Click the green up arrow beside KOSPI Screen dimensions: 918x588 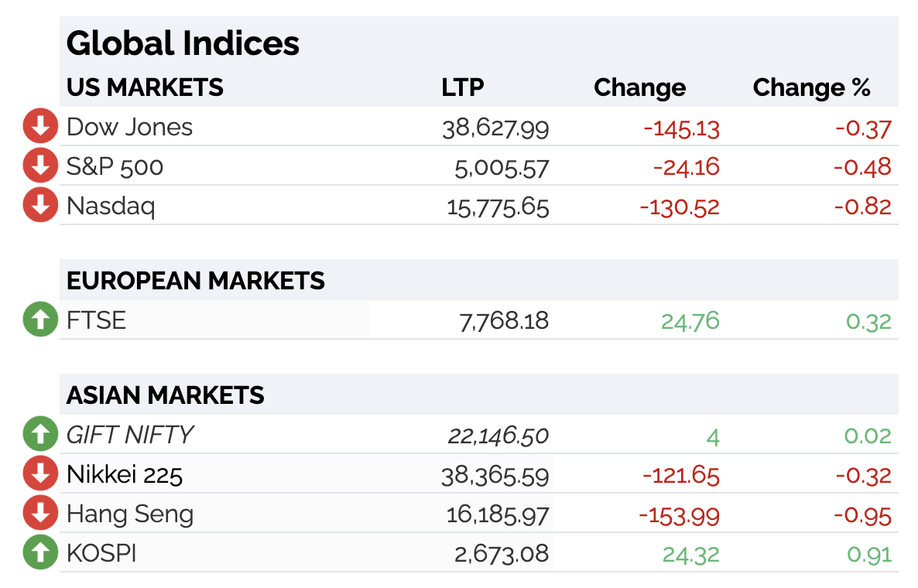click(x=40, y=552)
